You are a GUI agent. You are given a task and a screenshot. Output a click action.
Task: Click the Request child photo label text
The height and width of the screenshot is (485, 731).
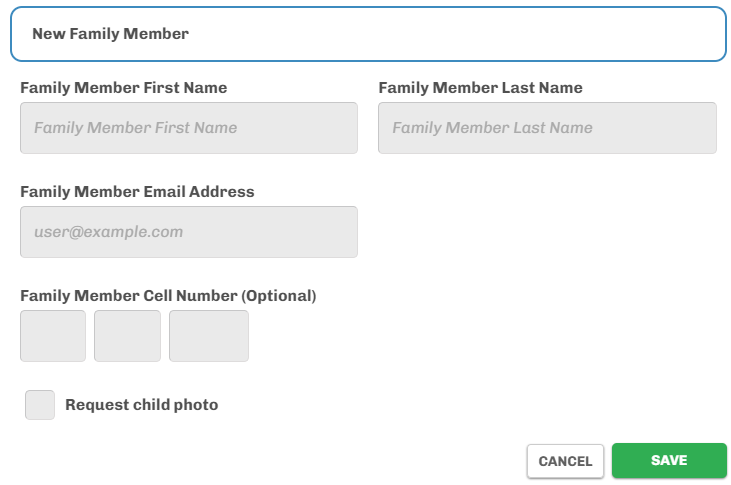pyautogui.click(x=141, y=405)
